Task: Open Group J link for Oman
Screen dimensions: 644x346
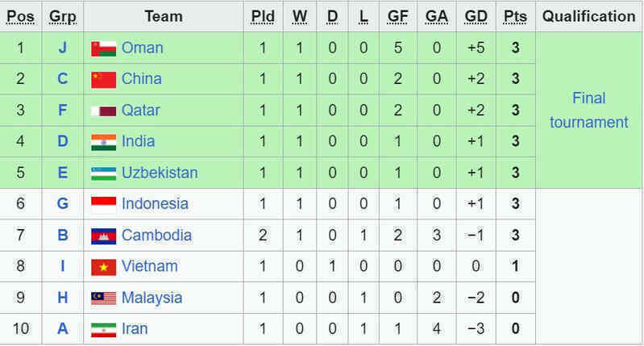Action: [x=62, y=48]
